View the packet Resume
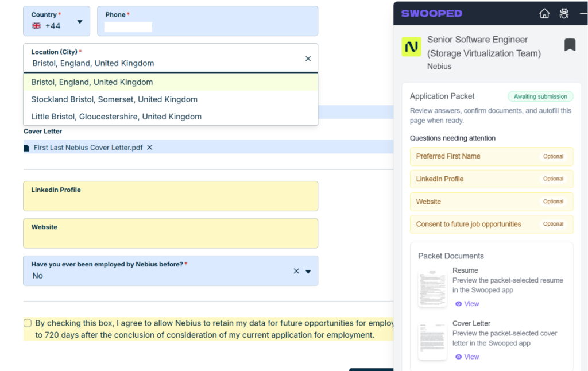 [x=467, y=304]
